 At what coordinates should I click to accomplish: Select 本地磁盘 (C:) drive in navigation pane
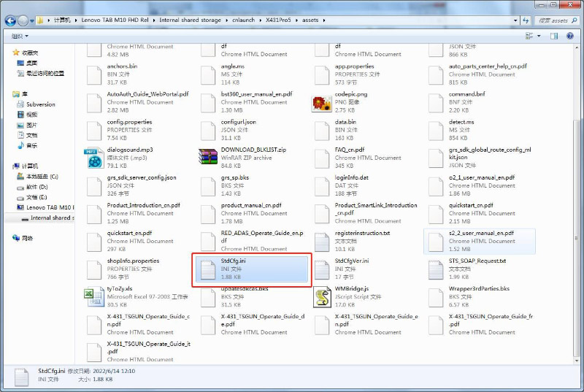42,177
